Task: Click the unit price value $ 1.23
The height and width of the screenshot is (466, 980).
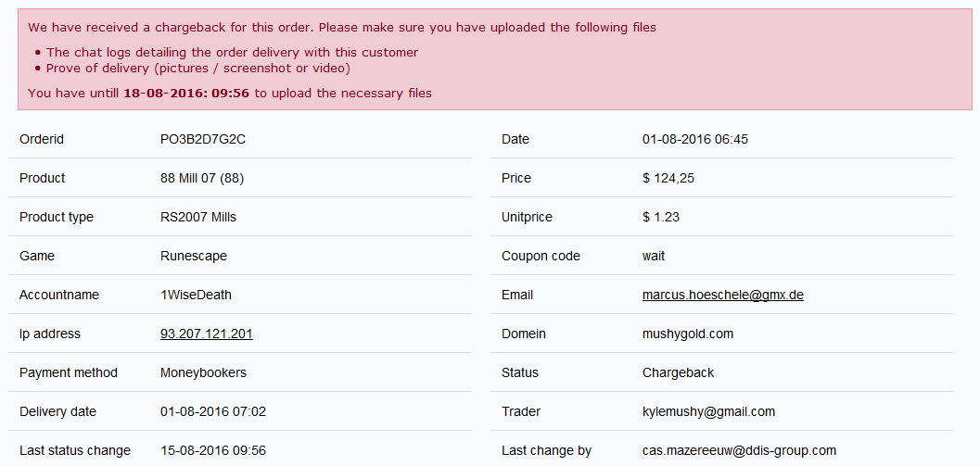Action: [x=660, y=217]
